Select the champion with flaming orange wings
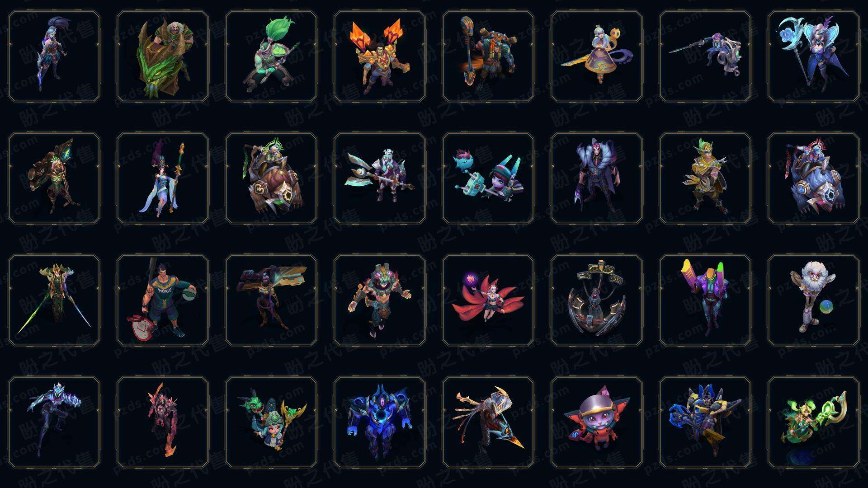Viewport: 868px width, 488px height. point(380,56)
